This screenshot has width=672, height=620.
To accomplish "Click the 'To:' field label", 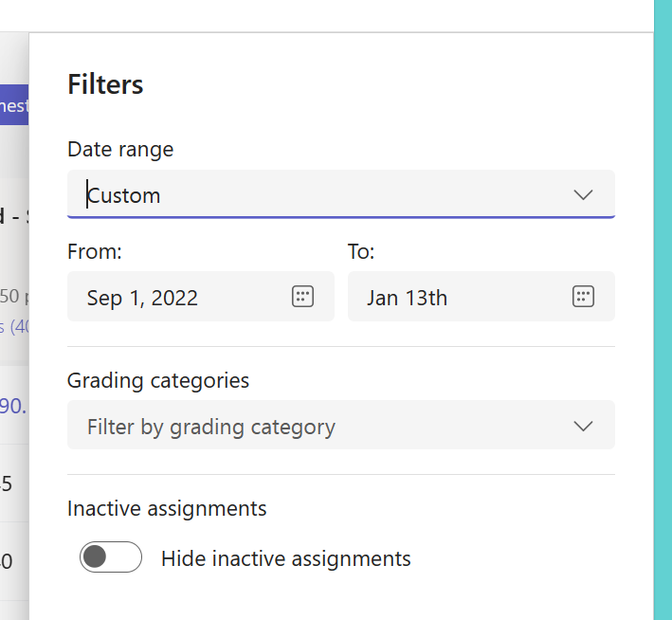I will pos(361,251).
